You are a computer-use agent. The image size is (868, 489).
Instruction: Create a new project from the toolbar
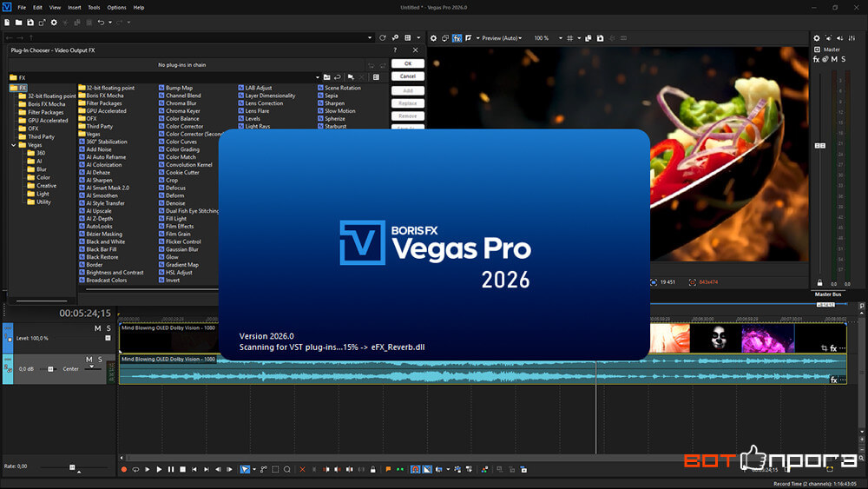7,23
